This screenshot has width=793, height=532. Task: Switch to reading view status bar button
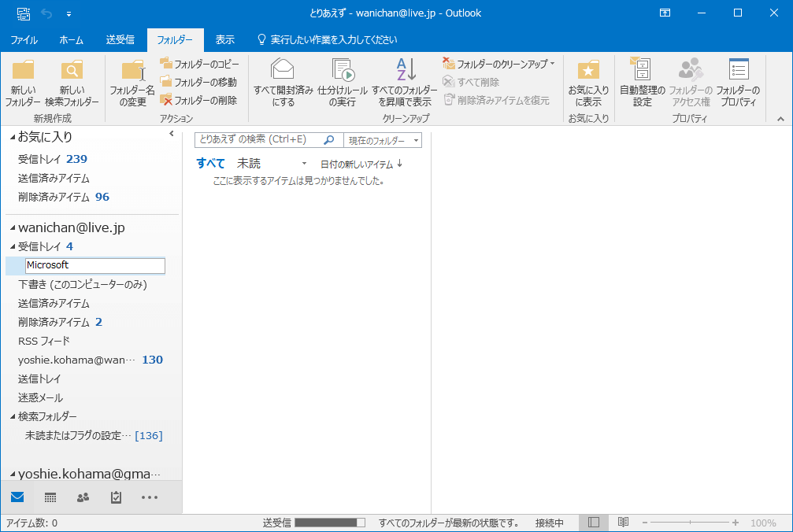tap(623, 523)
